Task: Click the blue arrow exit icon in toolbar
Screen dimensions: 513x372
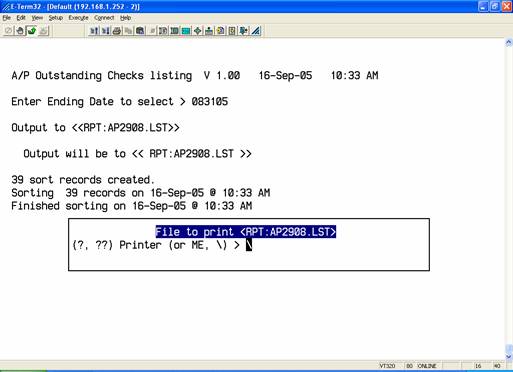Action: (x=244, y=31)
